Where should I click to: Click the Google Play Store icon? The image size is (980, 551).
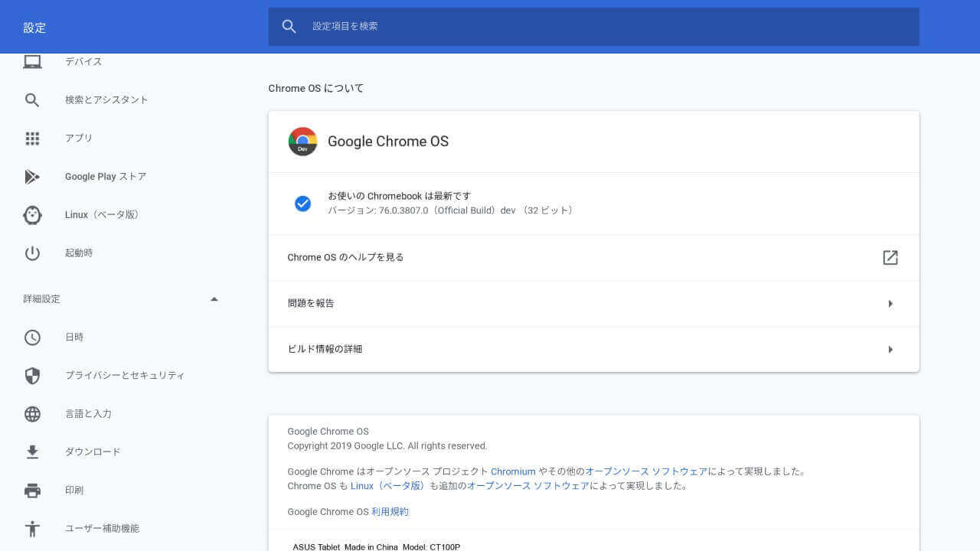(32, 177)
